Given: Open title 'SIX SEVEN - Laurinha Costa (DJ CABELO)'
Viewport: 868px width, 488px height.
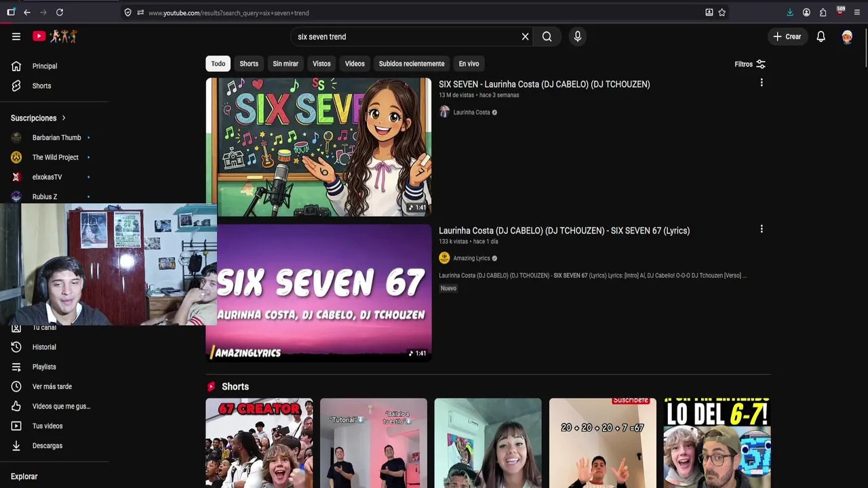Looking at the screenshot, I should click(x=544, y=84).
